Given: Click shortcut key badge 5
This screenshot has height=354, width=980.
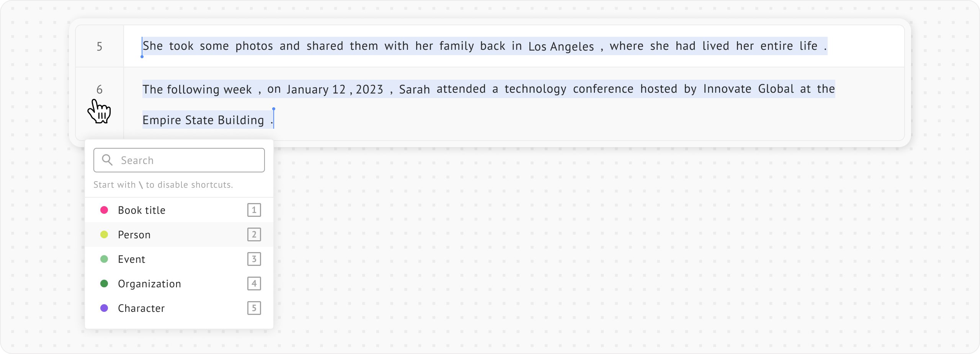Looking at the screenshot, I should click(254, 308).
